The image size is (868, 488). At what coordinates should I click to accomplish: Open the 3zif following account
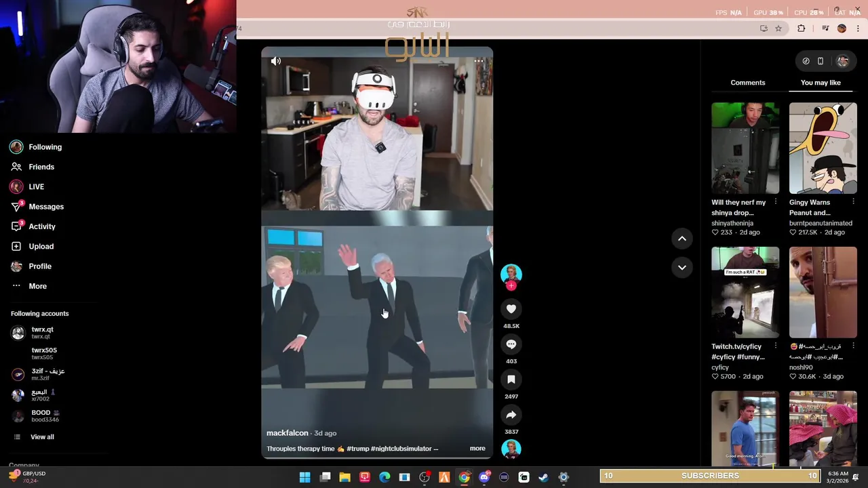[x=39, y=374]
